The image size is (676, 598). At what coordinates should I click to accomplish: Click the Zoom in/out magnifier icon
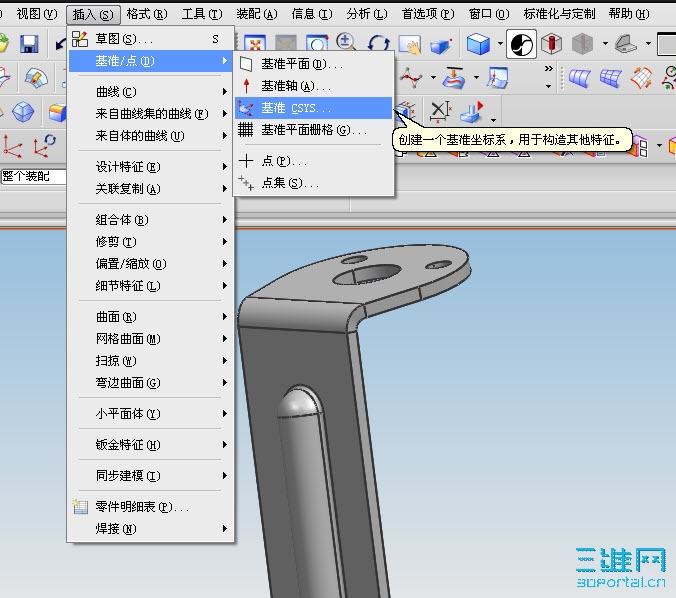tap(346, 43)
